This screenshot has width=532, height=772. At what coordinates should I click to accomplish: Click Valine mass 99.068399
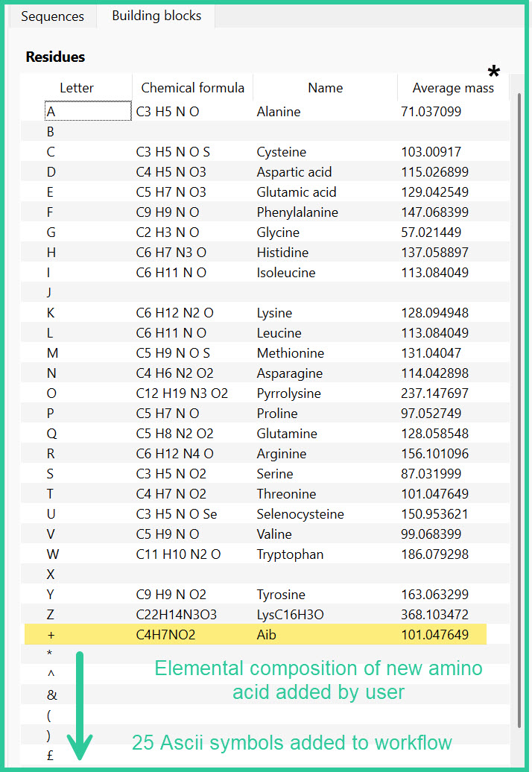431,534
